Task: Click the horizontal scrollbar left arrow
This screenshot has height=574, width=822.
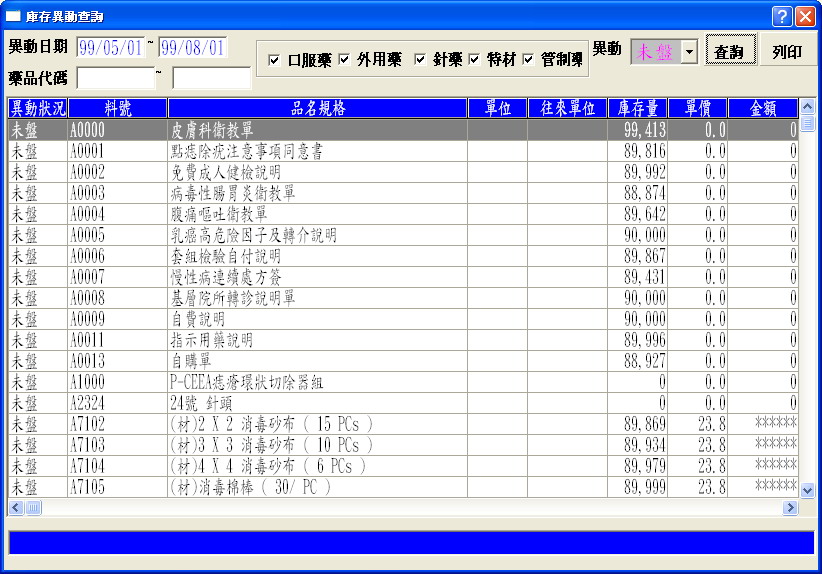Action: click(x=16, y=508)
